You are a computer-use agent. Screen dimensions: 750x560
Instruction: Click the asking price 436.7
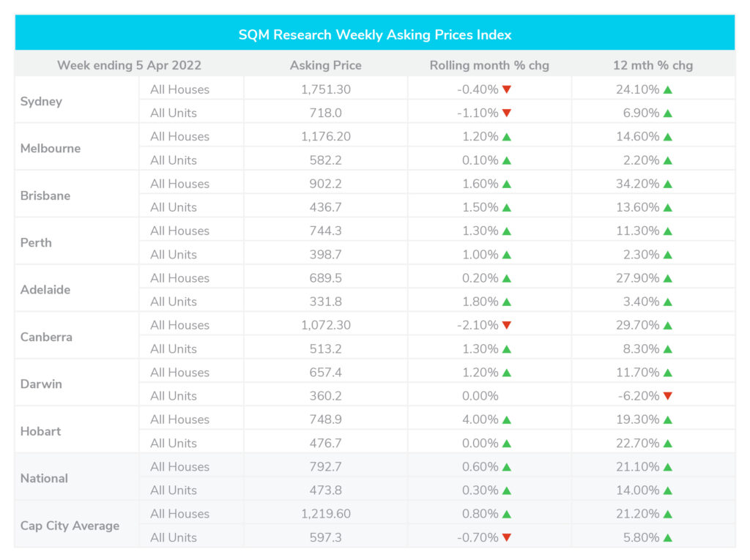(x=326, y=207)
